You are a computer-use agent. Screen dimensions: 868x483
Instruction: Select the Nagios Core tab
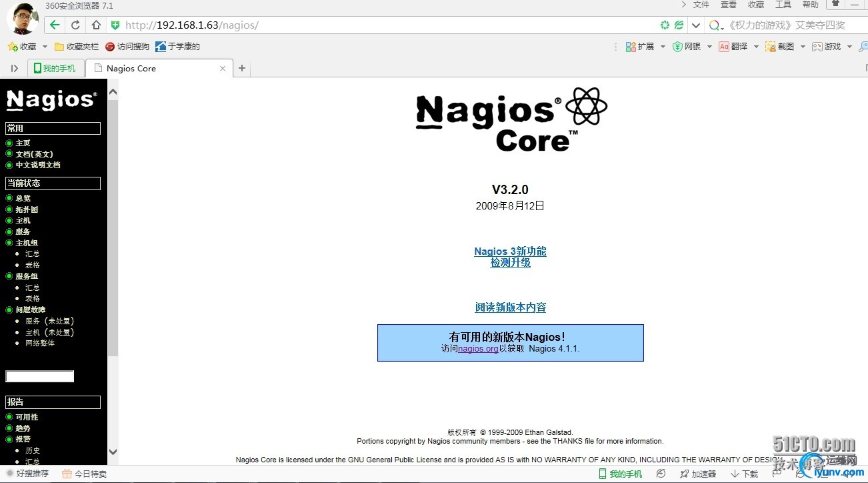point(159,68)
